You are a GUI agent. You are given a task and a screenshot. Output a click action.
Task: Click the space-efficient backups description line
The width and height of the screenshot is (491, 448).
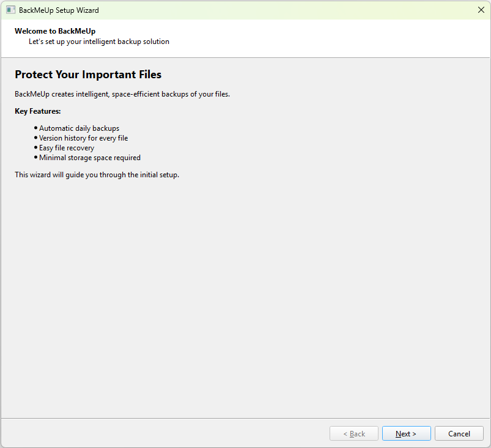coord(122,94)
